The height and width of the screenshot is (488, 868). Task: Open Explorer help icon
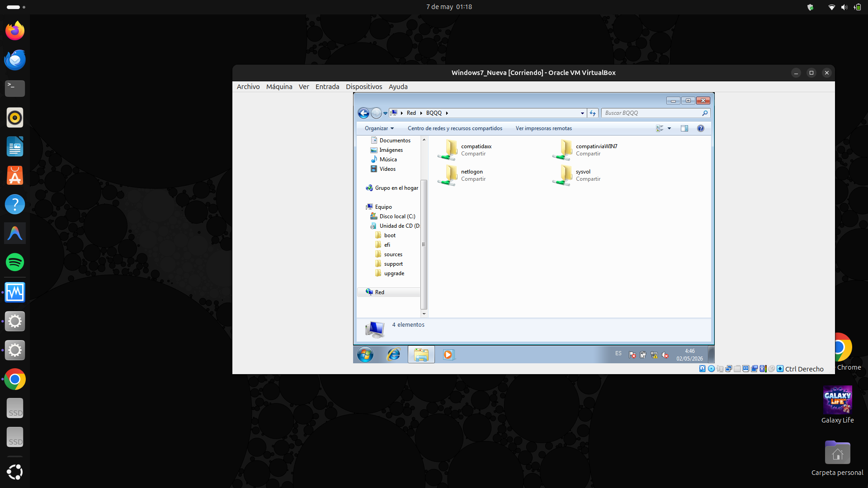[x=701, y=128]
